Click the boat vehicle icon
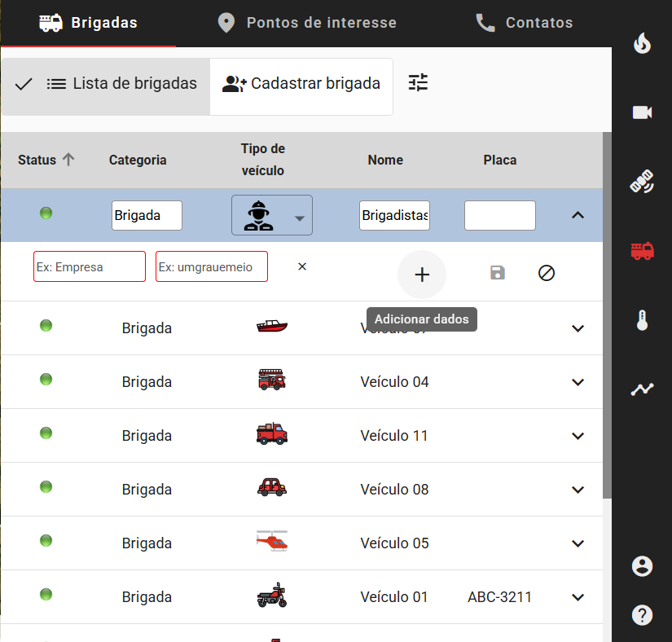672x642 pixels. 272,326
